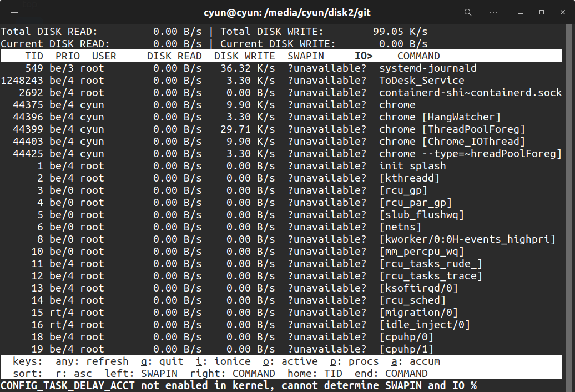
Task: Click chrome --type=~hreadPoolForeg] row
Action: click(281, 154)
